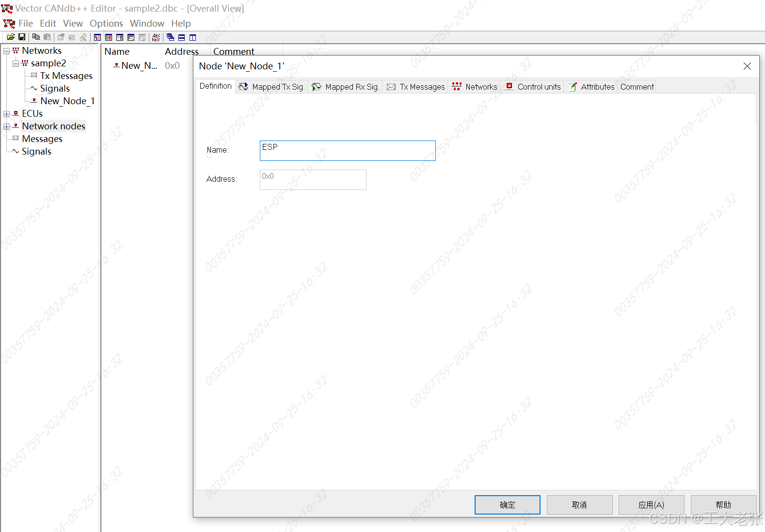This screenshot has width=765, height=532.
Task: Select the New_N... row in the list
Action: click(139, 65)
